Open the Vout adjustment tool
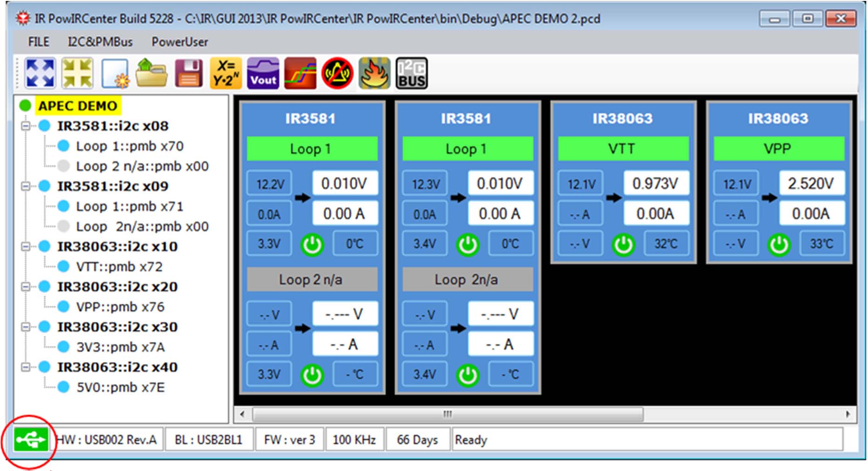 pos(262,73)
